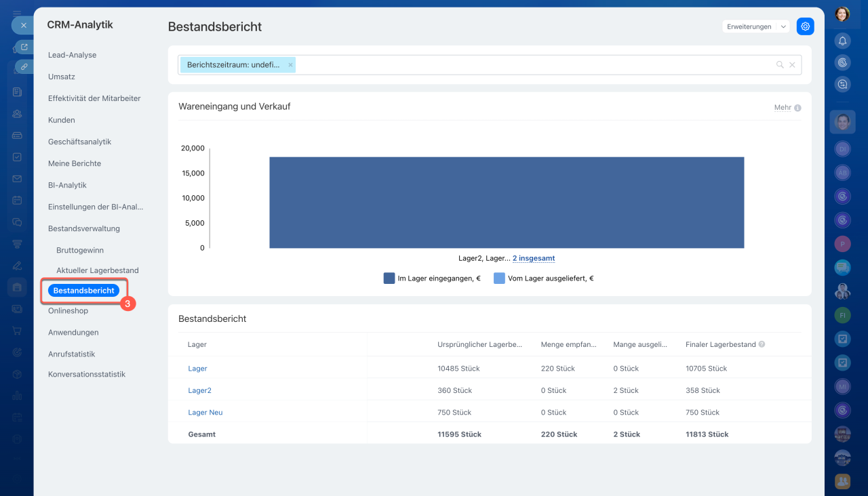Select Lead-Analyse in the sidebar
Viewport: 868px width, 496px height.
tap(72, 55)
